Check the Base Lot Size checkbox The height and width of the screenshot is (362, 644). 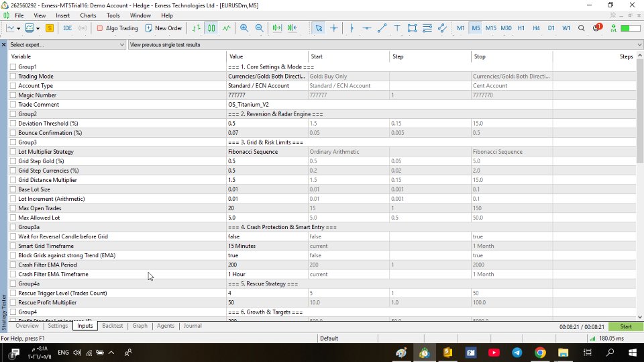coord(13,189)
